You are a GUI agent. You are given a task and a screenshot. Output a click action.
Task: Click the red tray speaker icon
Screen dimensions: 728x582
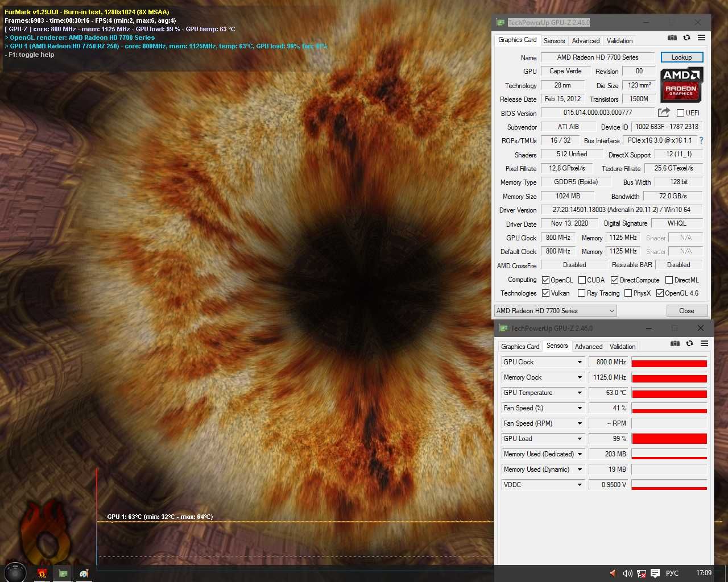[x=613, y=573]
